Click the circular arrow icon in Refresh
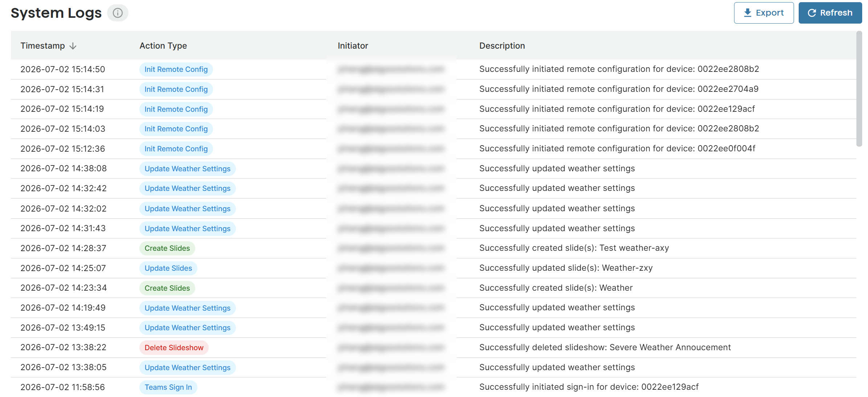 pyautogui.click(x=812, y=13)
